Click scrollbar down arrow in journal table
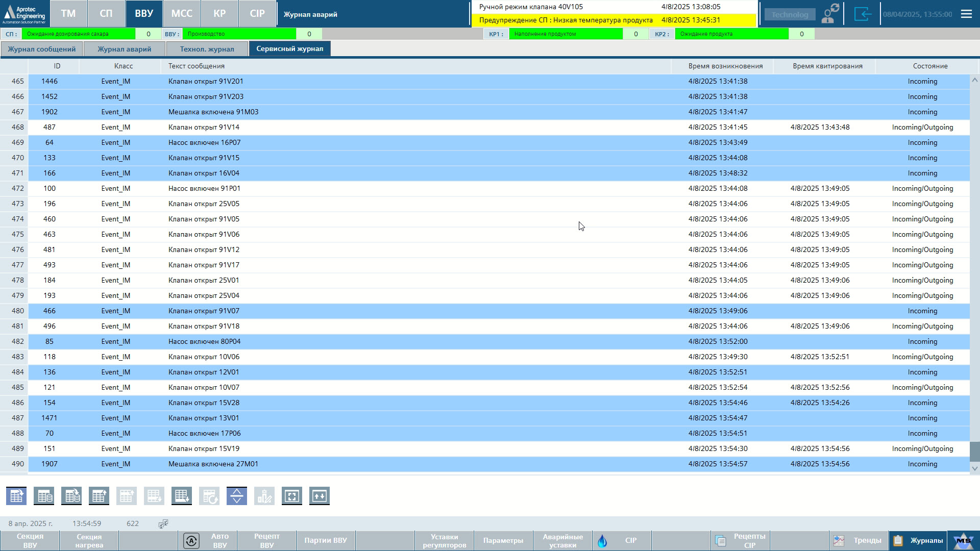The image size is (980, 551). [975, 468]
